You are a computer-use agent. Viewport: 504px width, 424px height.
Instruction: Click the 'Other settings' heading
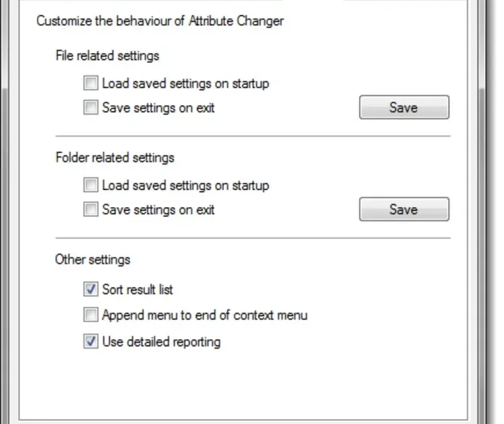coord(93,259)
